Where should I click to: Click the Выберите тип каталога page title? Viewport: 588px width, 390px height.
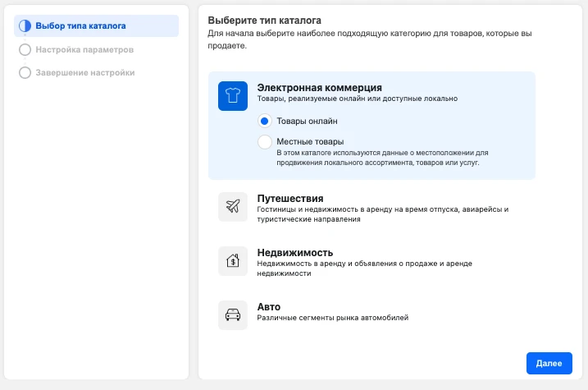click(x=264, y=21)
